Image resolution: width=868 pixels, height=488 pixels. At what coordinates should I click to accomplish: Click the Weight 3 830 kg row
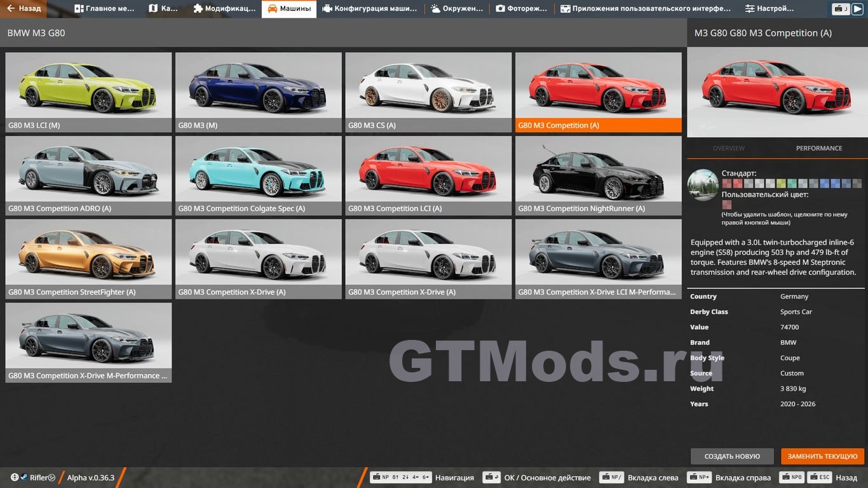click(x=777, y=388)
